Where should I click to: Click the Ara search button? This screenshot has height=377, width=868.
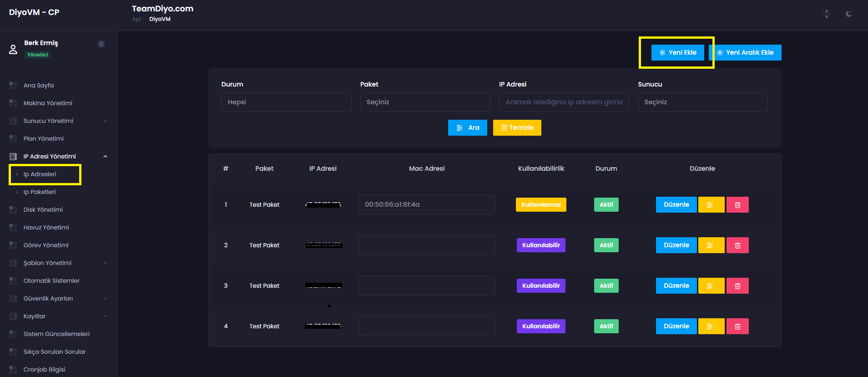[468, 127]
